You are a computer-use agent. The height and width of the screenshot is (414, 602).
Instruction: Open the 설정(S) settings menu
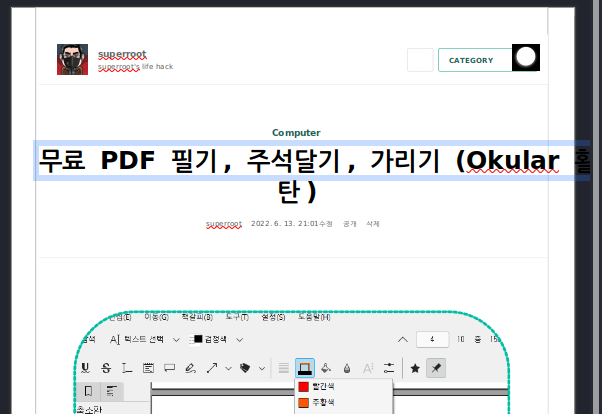click(273, 317)
